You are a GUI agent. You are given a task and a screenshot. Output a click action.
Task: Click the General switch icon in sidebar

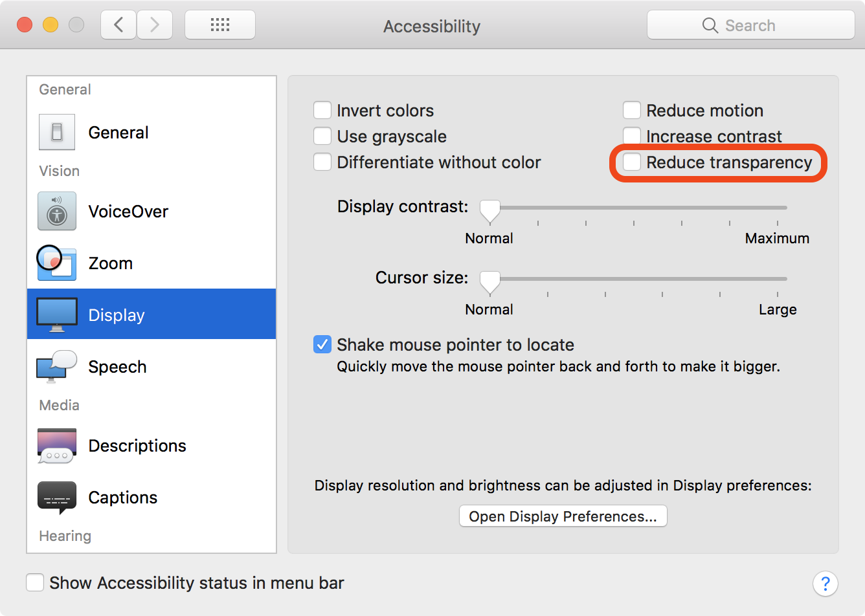click(x=57, y=132)
